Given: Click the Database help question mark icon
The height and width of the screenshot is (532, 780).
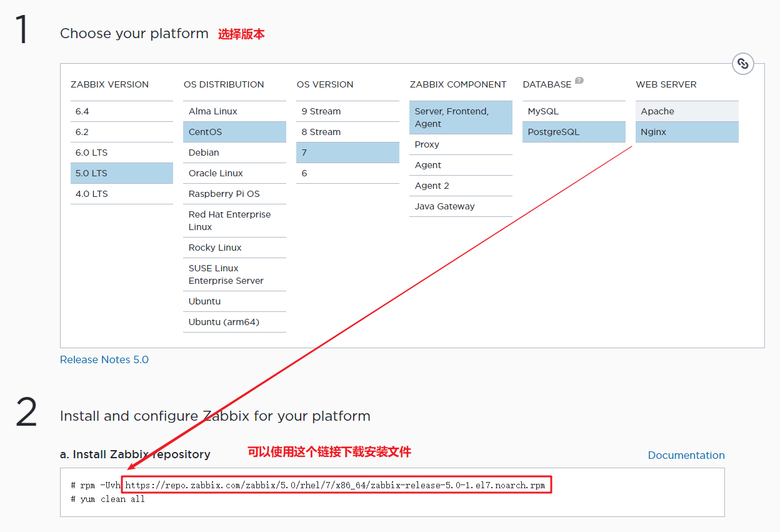Looking at the screenshot, I should point(579,80).
